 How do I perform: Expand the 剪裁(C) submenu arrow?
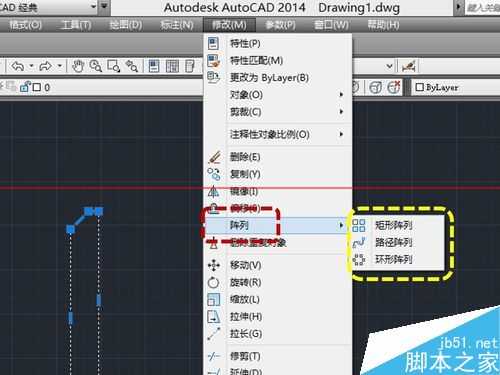[341, 111]
